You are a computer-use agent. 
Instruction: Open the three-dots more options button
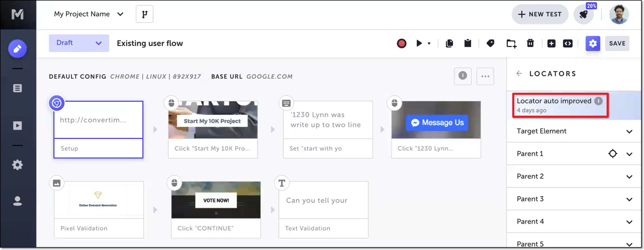coord(485,76)
